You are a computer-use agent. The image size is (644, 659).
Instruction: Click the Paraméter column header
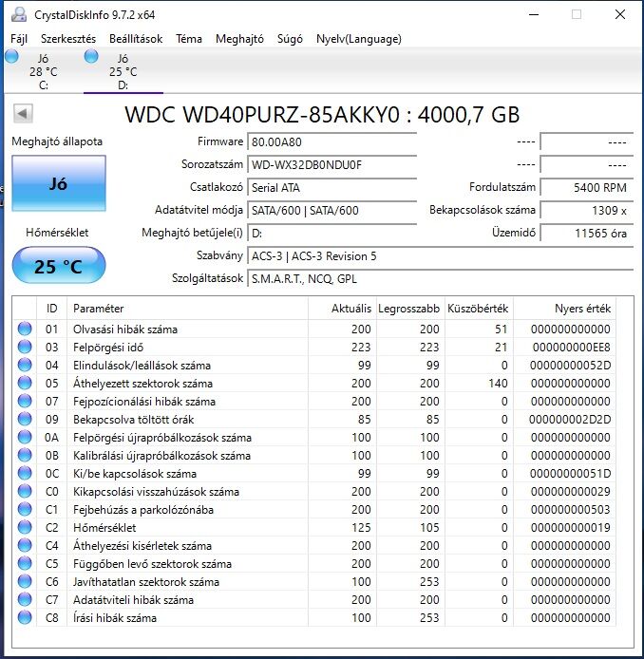click(187, 309)
